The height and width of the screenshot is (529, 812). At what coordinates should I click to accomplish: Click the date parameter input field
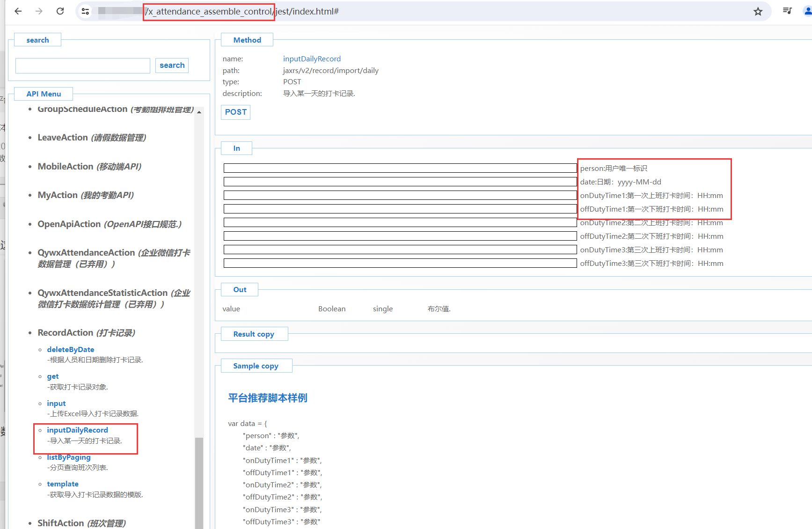(400, 182)
